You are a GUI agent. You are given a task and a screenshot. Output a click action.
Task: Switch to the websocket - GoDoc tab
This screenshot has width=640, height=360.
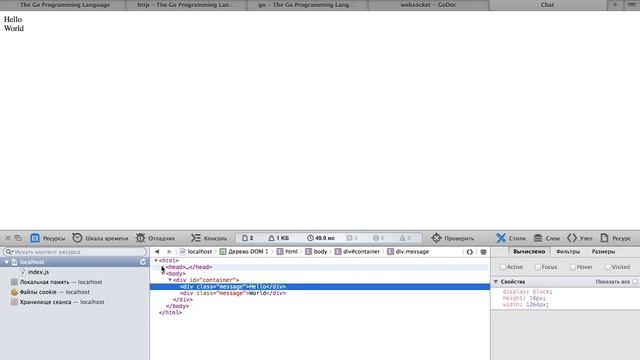coord(428,5)
